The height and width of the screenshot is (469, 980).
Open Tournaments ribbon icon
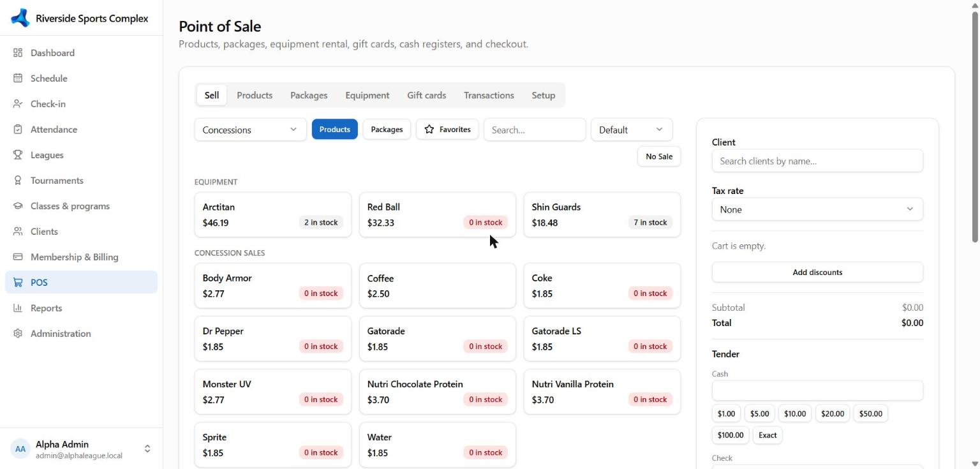[18, 181]
